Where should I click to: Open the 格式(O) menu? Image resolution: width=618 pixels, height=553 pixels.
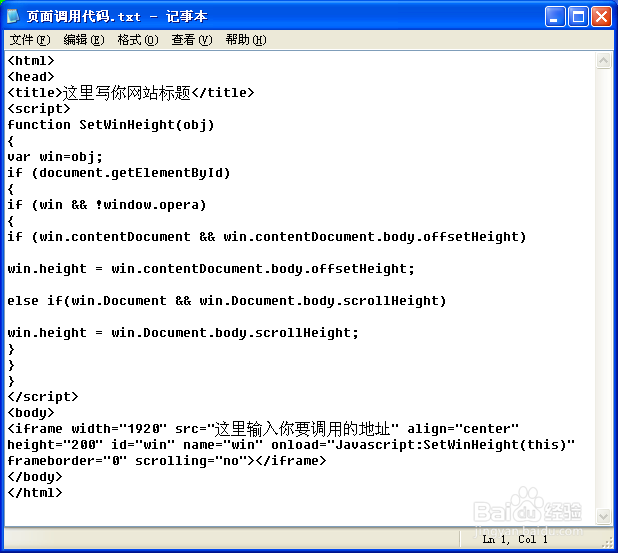tap(138, 40)
